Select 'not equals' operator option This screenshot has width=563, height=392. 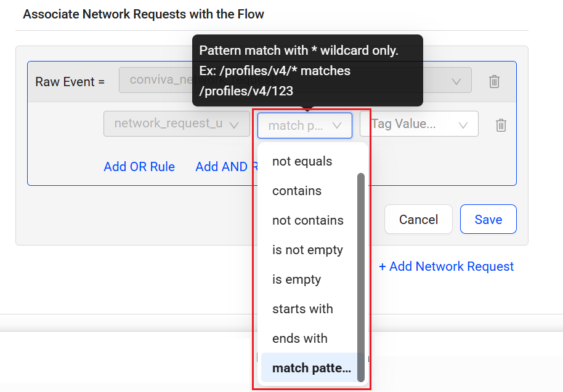(x=302, y=161)
